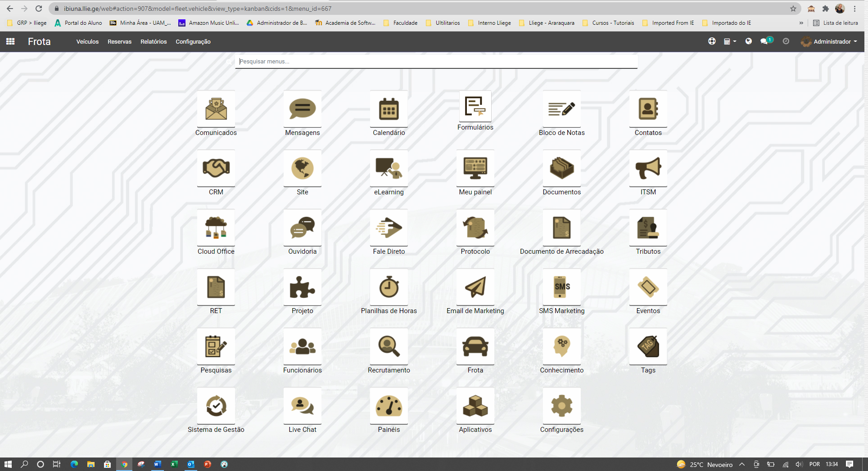Open the Veículos menu
The width and height of the screenshot is (868, 471).
tap(87, 41)
